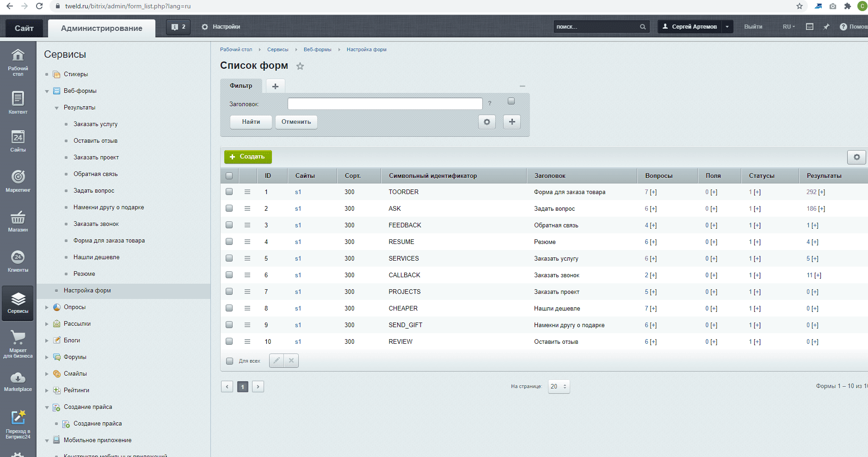Click the Найти filter button
The width and height of the screenshot is (868, 457).
[251, 122]
